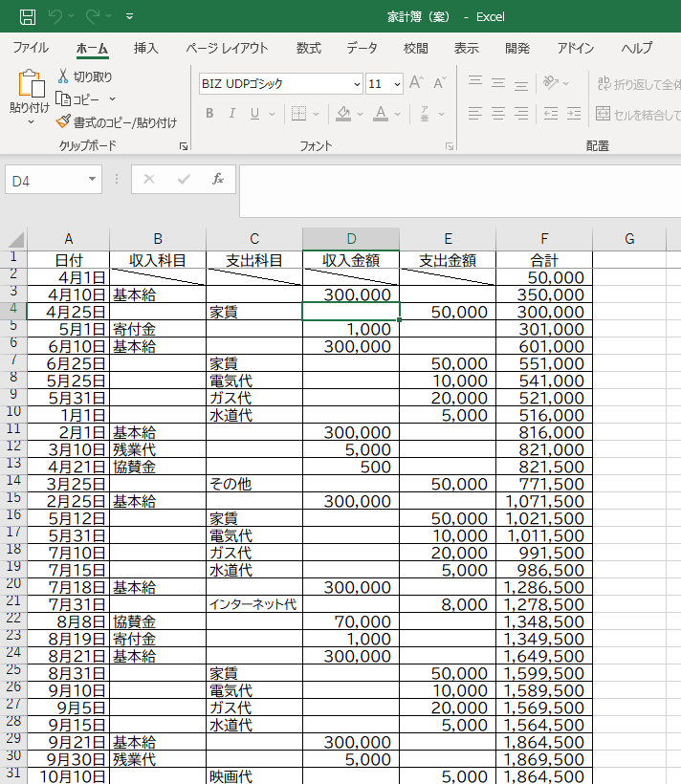The height and width of the screenshot is (784, 681).
Task: Click the bottom align icon
Action: (521, 84)
